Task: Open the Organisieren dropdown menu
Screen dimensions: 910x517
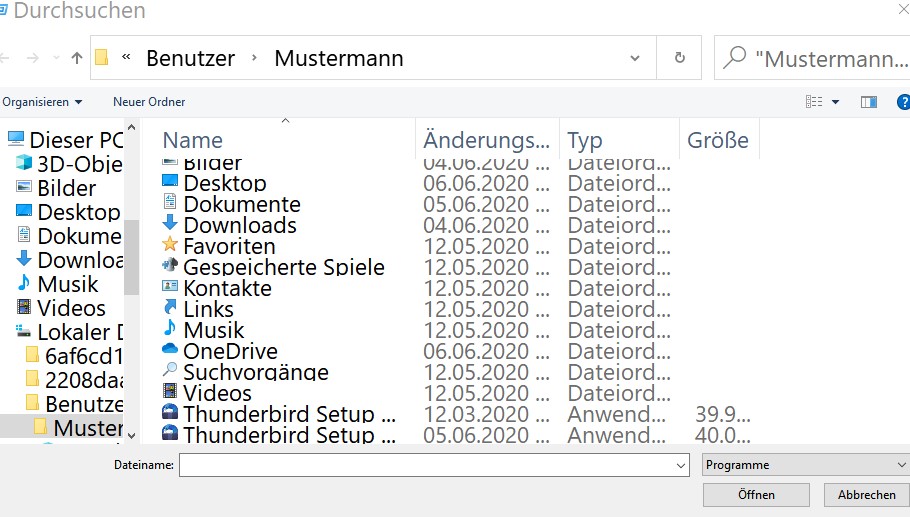Action: point(42,102)
